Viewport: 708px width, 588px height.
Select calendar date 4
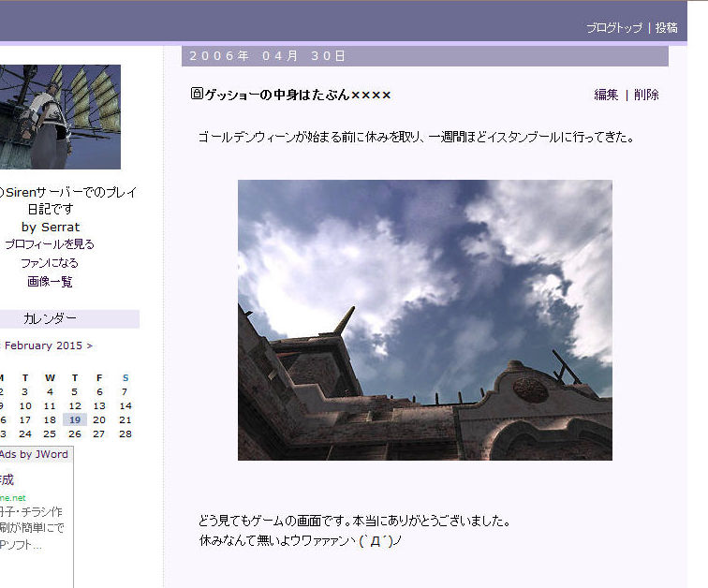(x=50, y=392)
